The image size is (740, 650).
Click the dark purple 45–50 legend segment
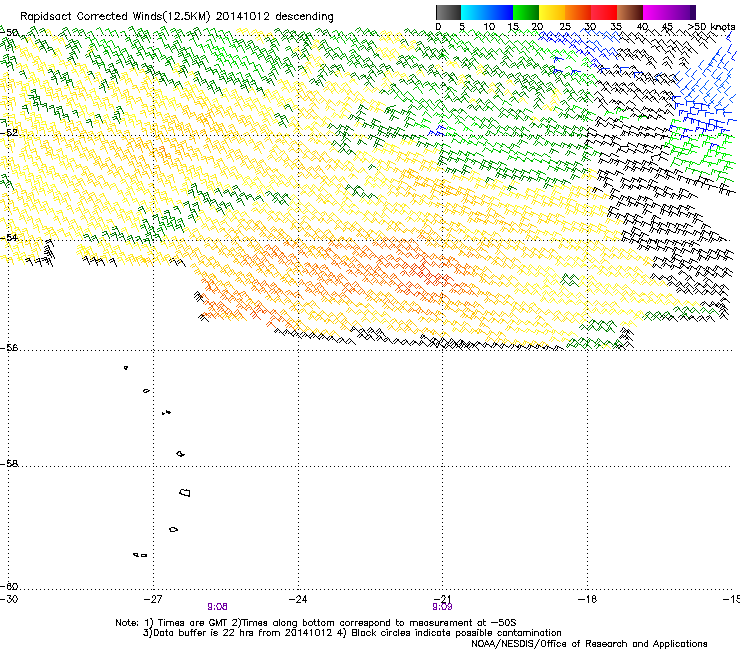pyautogui.click(x=682, y=12)
